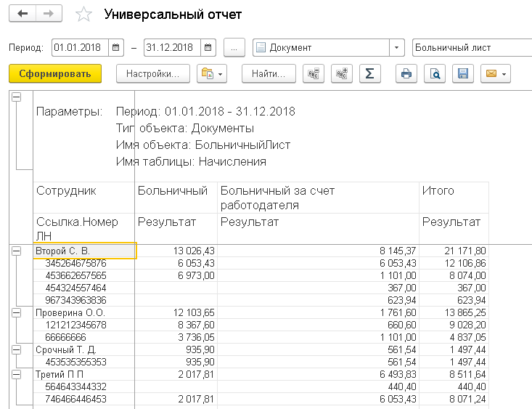Click sick leave number 453662657565
The height and width of the screenshot is (409, 532).
75,275
